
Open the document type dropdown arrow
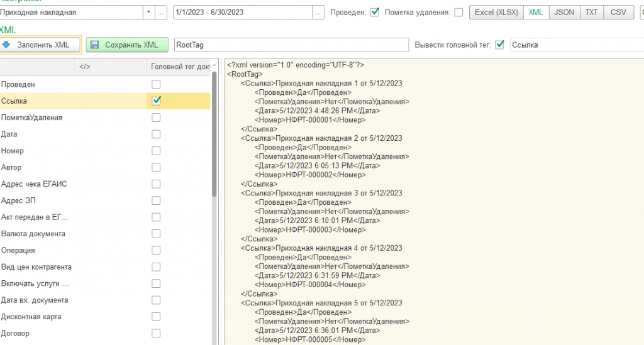pyautogui.click(x=148, y=12)
